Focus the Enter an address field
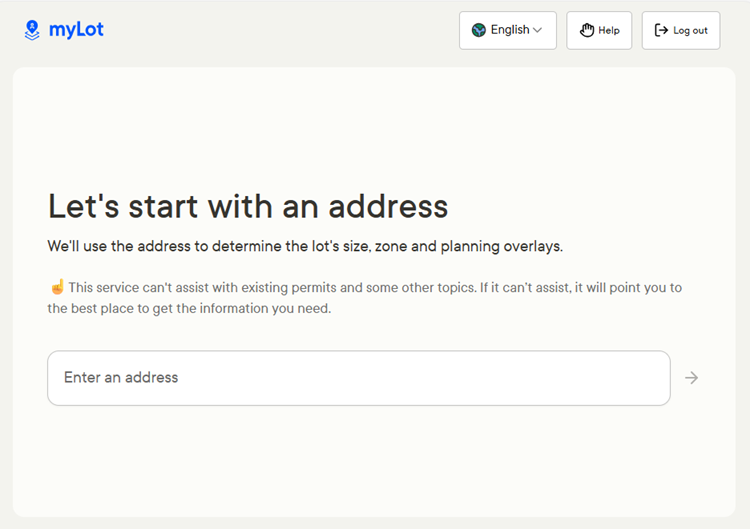Image resolution: width=750 pixels, height=529 pixels. 359,378
